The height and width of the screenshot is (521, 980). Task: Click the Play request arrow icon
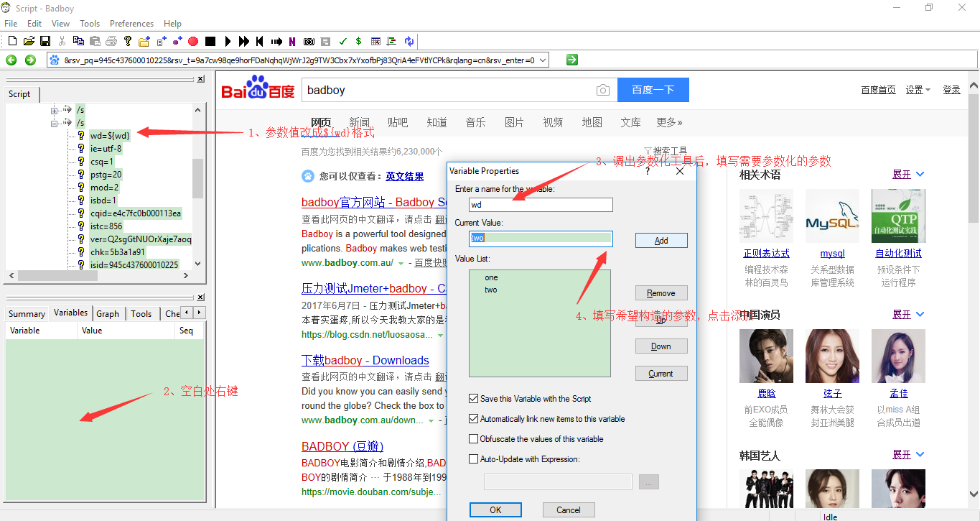tap(276, 41)
